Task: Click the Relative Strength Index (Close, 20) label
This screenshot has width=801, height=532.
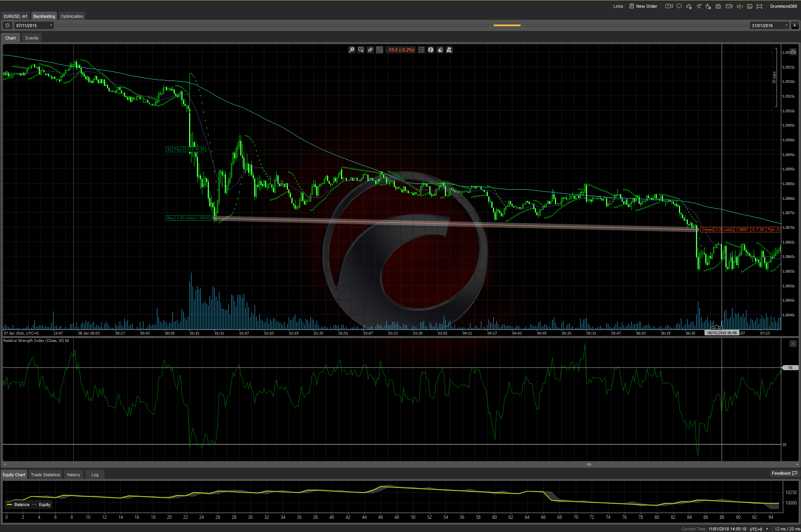Action: (x=36, y=341)
